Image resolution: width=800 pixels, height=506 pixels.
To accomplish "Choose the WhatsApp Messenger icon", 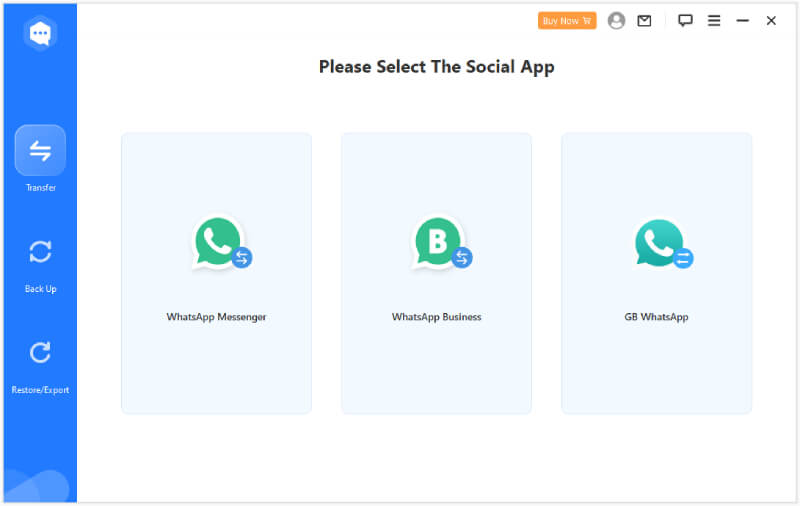I will pos(222,244).
